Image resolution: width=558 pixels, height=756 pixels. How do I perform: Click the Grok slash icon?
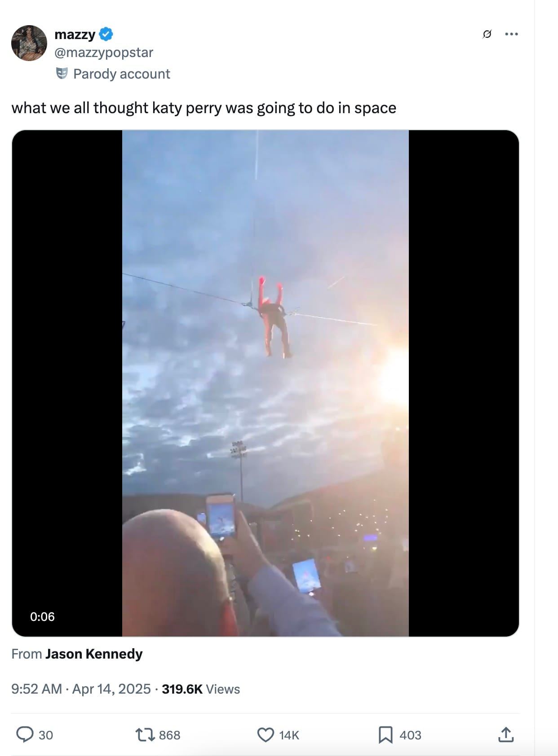(x=487, y=34)
